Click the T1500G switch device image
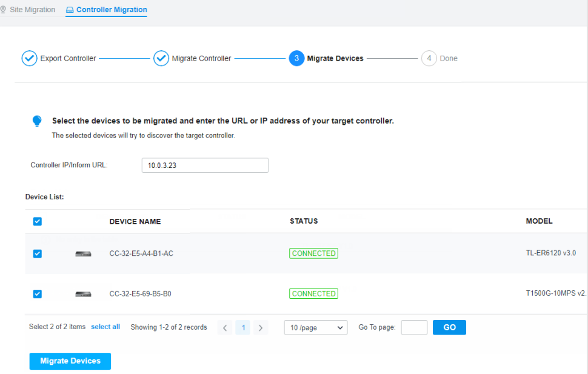Screen dimensions: 588x374 coord(82,293)
